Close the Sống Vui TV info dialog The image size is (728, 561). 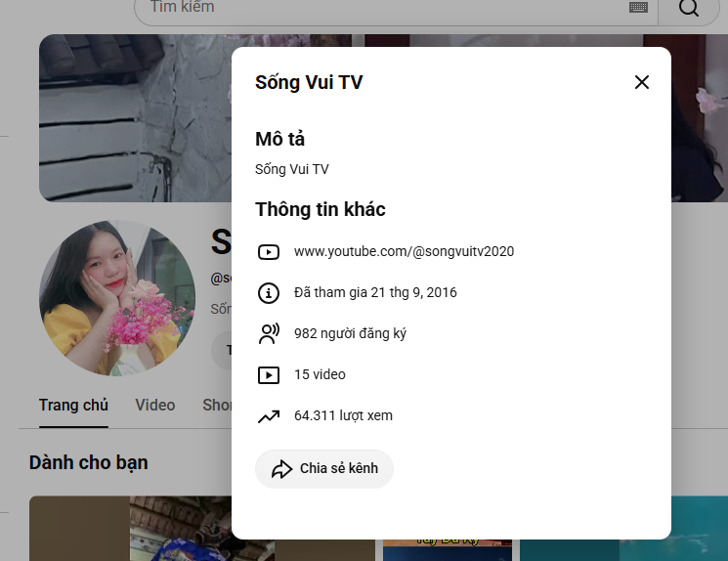(x=642, y=82)
